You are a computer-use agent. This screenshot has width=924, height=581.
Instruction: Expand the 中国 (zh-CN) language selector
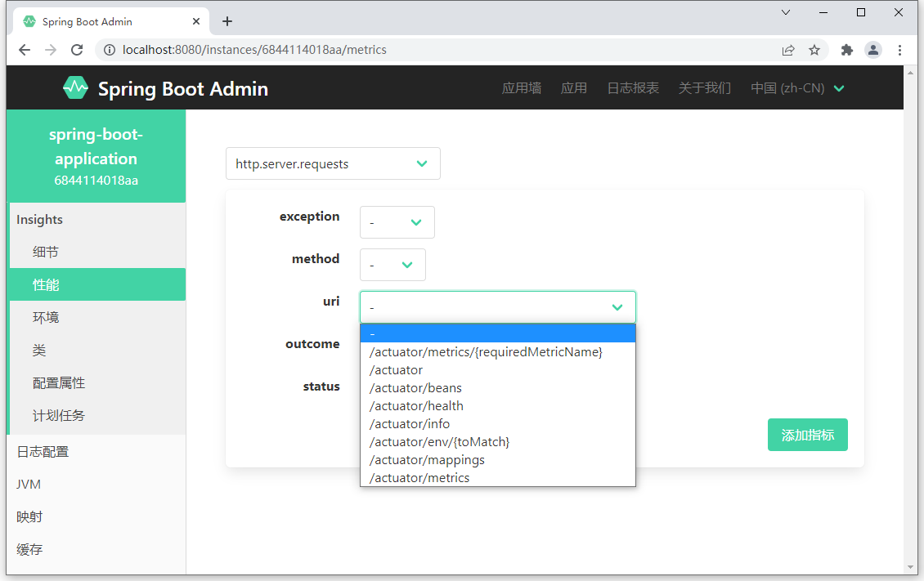click(797, 88)
